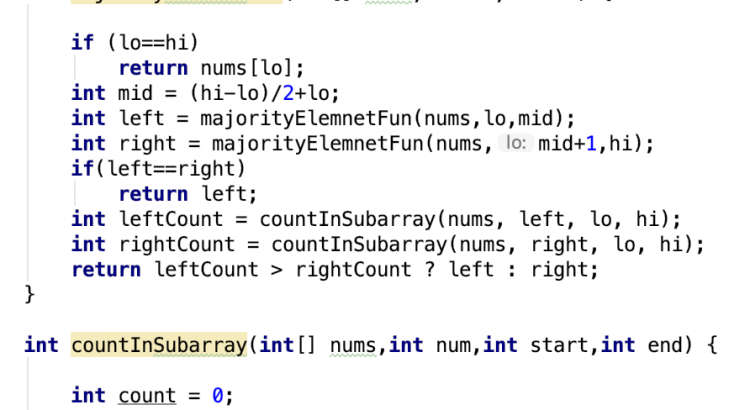Click the 'if (lo==hi)' condition
This screenshot has width=750, height=410.
click(135, 43)
